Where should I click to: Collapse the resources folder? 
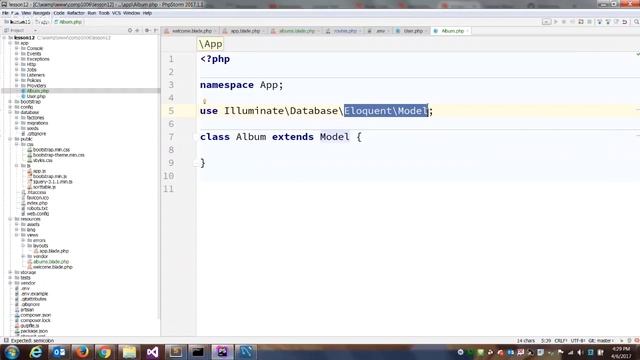tap(11, 219)
